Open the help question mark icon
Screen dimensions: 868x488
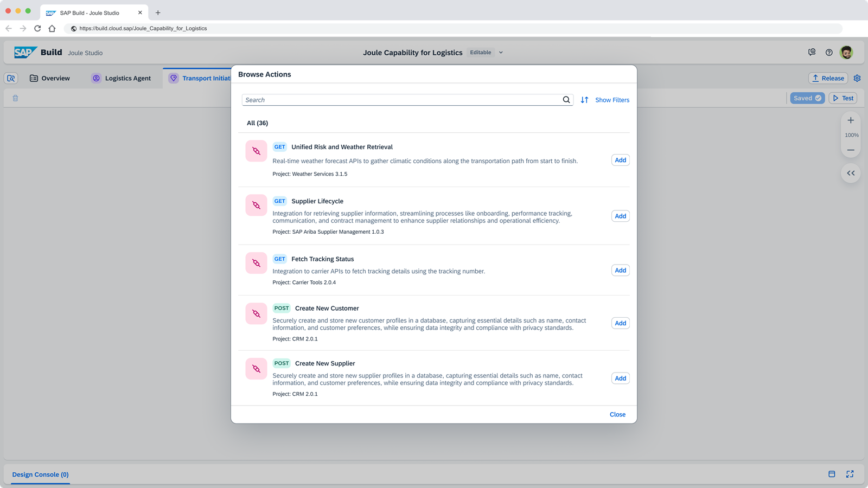point(829,53)
